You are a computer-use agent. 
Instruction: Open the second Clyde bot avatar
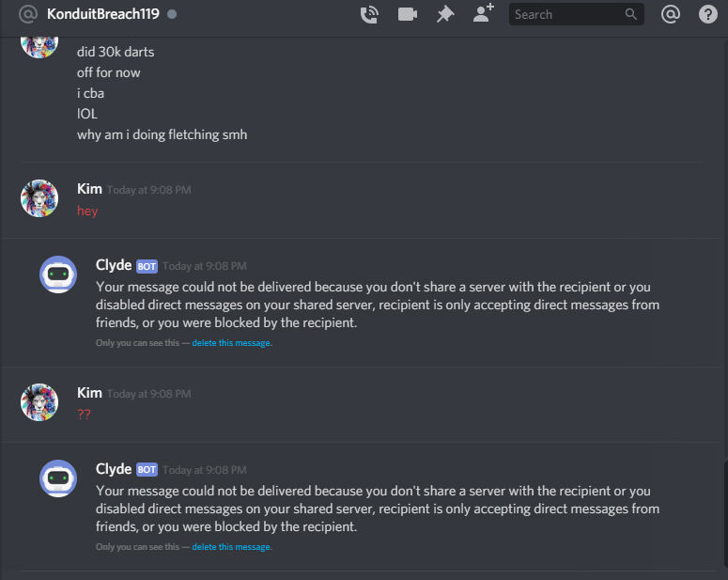pyautogui.click(x=58, y=478)
